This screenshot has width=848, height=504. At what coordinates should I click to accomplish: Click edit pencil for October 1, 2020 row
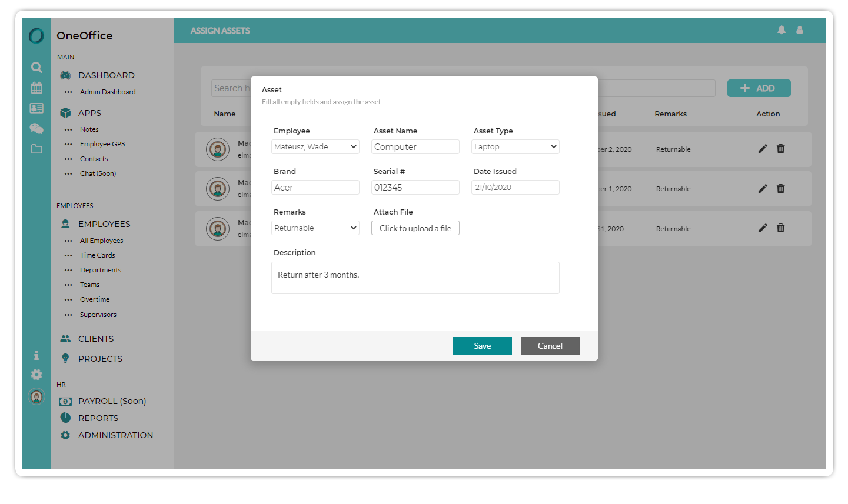coord(763,189)
